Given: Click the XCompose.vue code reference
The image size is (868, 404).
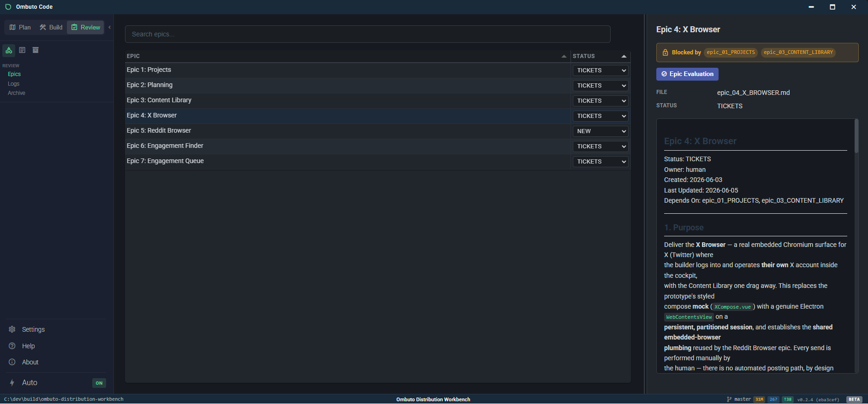Looking at the screenshot, I should [732, 307].
